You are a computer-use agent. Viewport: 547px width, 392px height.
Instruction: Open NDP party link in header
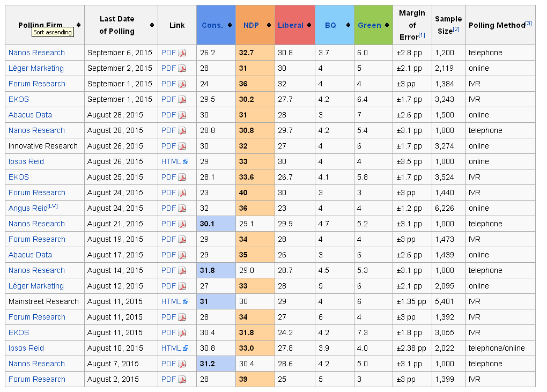[x=251, y=25]
